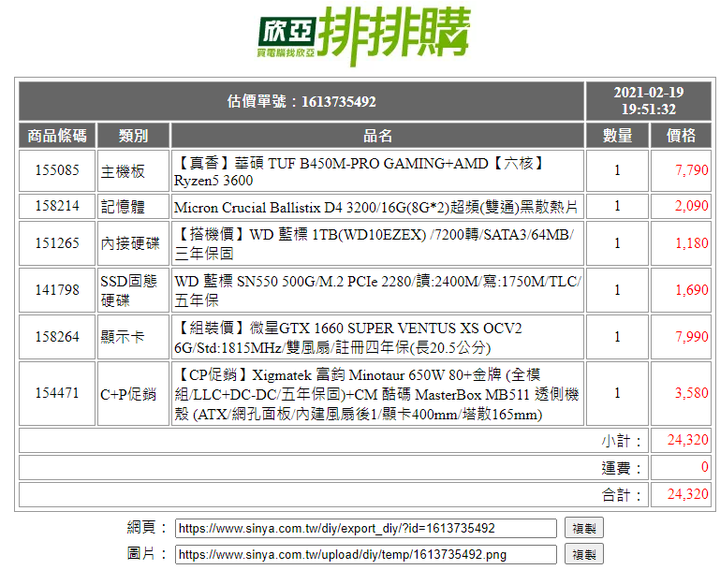This screenshot has height=570, width=720.
Task: Click the Micron Crucial Ballistix product name
Action: 375,207
